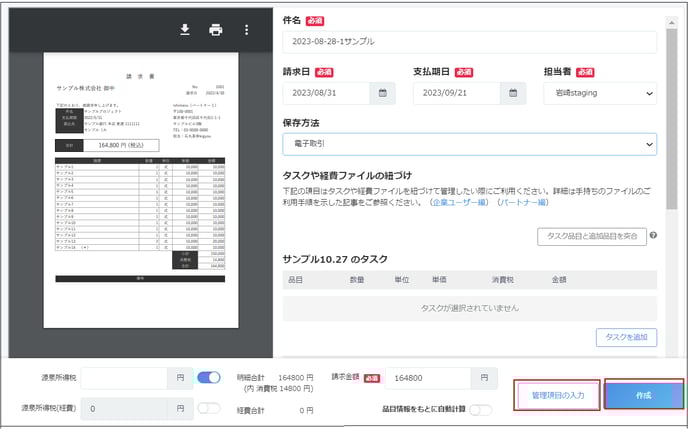The width and height of the screenshot is (688, 429).
Task: Edit the 支払期日 date field
Action: pyautogui.click(x=457, y=93)
